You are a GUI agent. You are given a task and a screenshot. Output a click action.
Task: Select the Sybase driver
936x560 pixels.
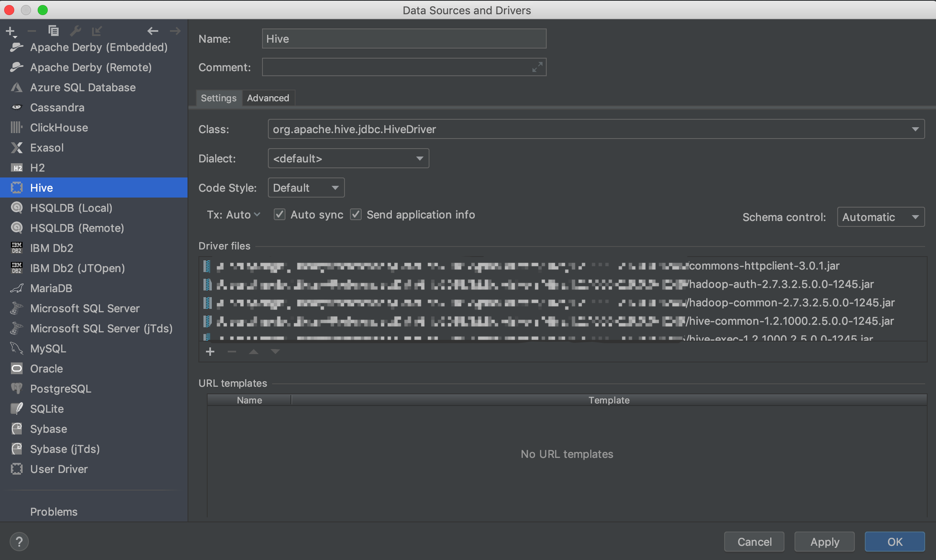(x=94, y=429)
